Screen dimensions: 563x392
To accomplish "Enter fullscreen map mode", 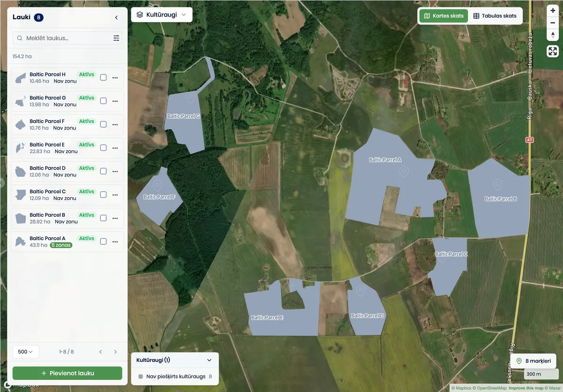I will tap(553, 51).
